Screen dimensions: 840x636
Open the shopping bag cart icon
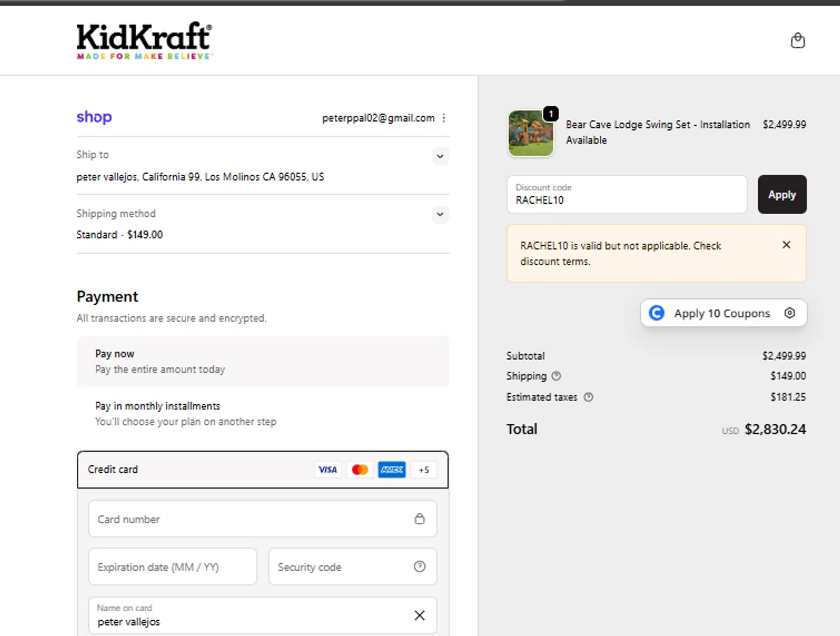[x=797, y=40]
